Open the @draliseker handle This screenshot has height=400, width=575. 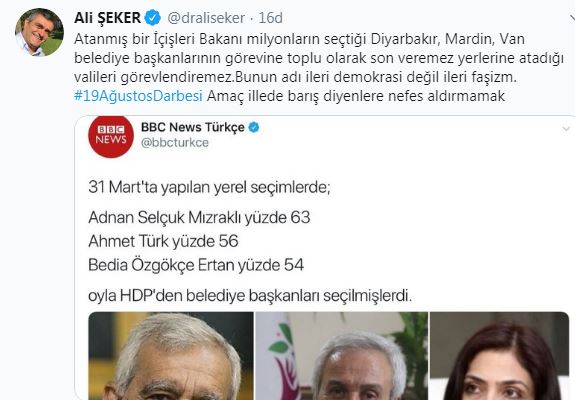(206, 18)
